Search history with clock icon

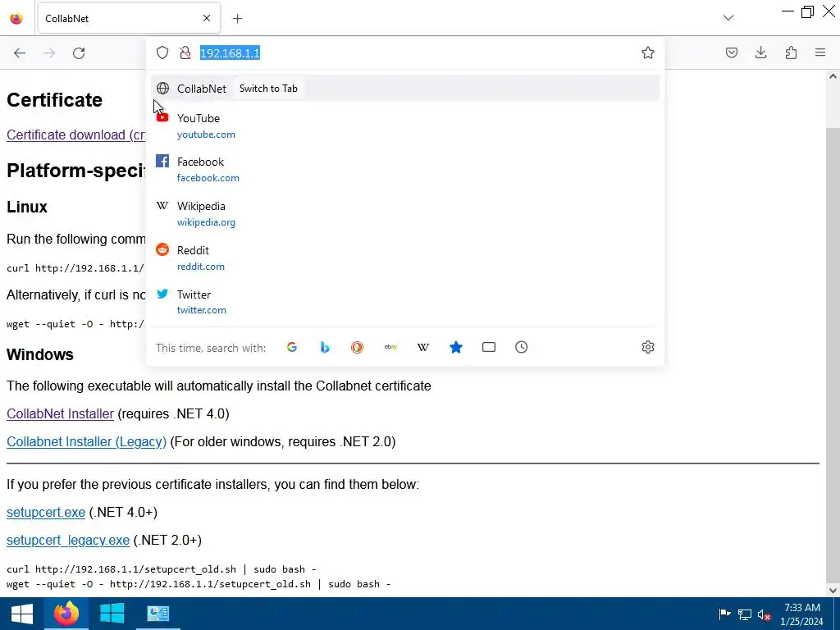(521, 347)
